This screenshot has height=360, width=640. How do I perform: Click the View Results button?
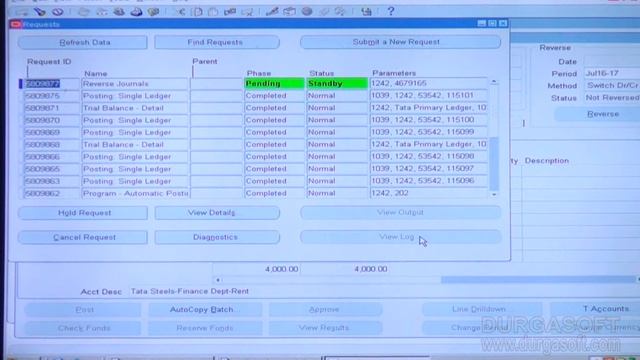[x=325, y=328]
